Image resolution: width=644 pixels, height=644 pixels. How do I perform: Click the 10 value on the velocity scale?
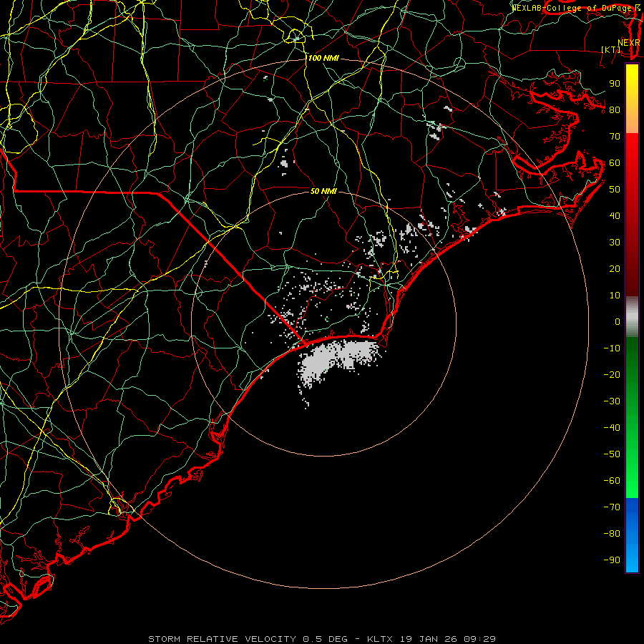click(x=615, y=296)
